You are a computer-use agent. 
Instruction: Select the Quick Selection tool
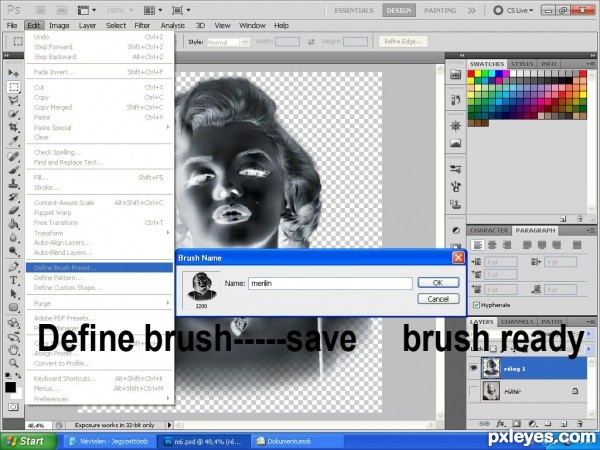pos(13,114)
